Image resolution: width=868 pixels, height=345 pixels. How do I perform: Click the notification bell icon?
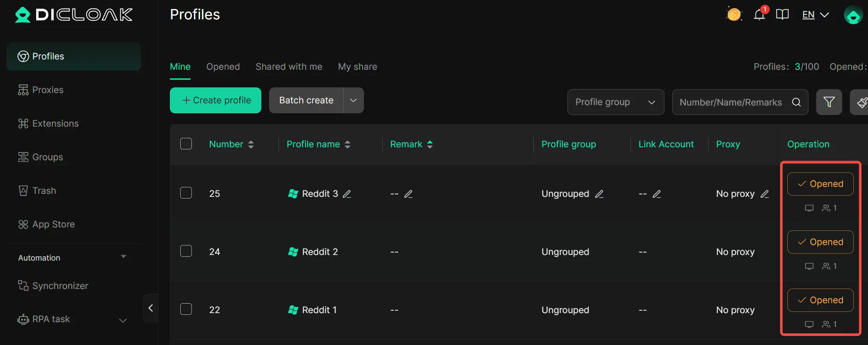click(759, 15)
